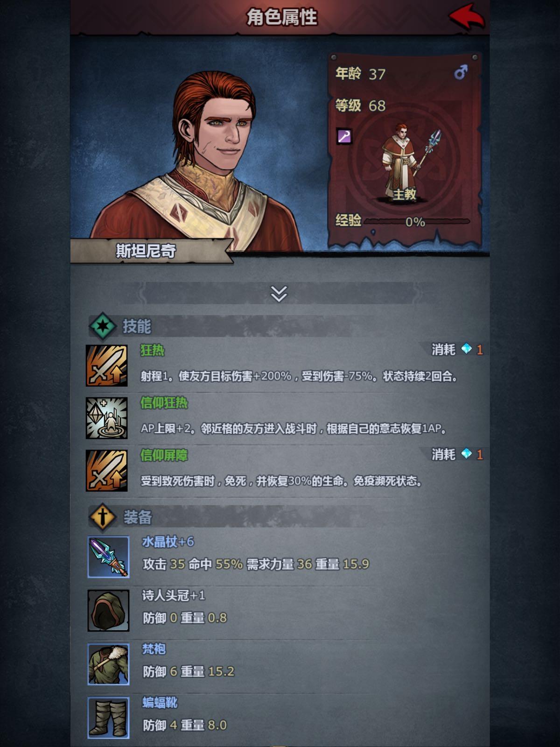
Task: Tap the 诗人头冠+1 hood icon
Action: pyautogui.click(x=109, y=610)
